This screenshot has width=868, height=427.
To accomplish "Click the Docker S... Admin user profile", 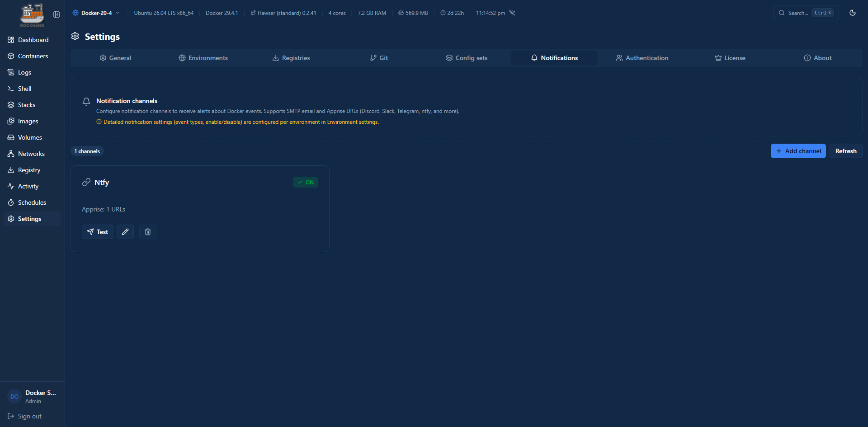I will pos(32,396).
